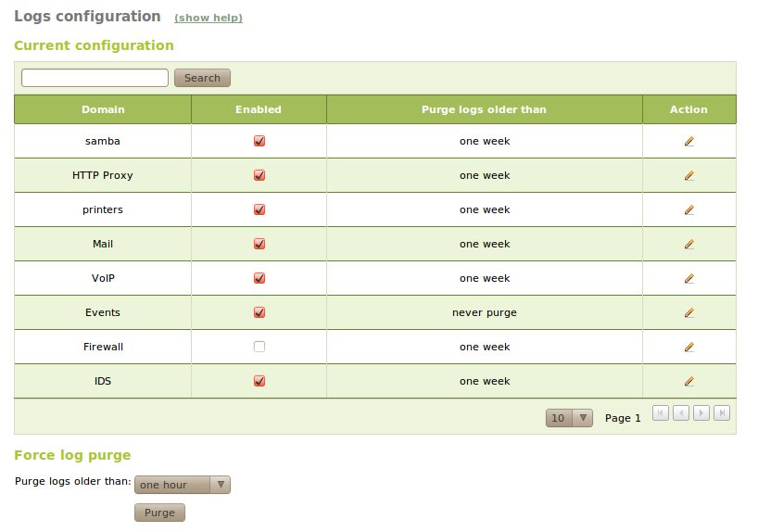Open the Firewall row edit icon

pyautogui.click(x=689, y=347)
